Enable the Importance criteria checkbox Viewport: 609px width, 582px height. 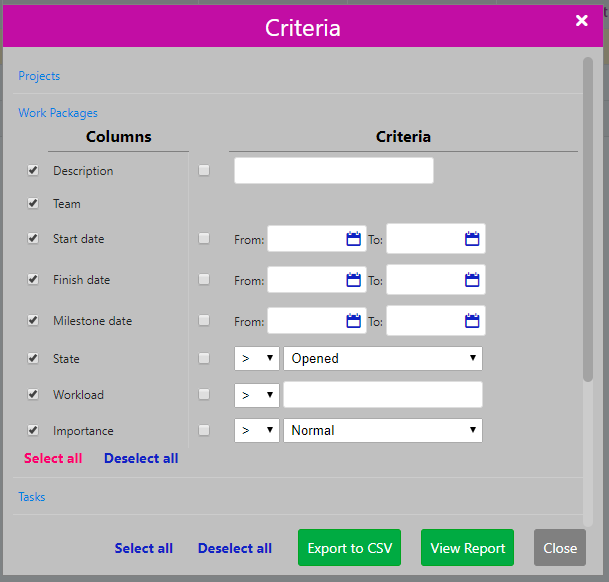click(x=204, y=430)
